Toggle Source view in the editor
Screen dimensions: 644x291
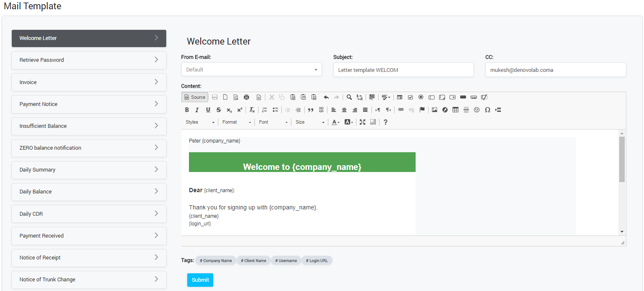coord(194,97)
